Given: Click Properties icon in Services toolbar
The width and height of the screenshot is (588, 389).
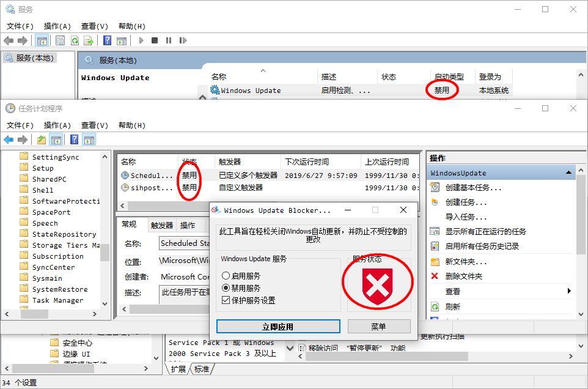Looking at the screenshot, I should point(60,40).
